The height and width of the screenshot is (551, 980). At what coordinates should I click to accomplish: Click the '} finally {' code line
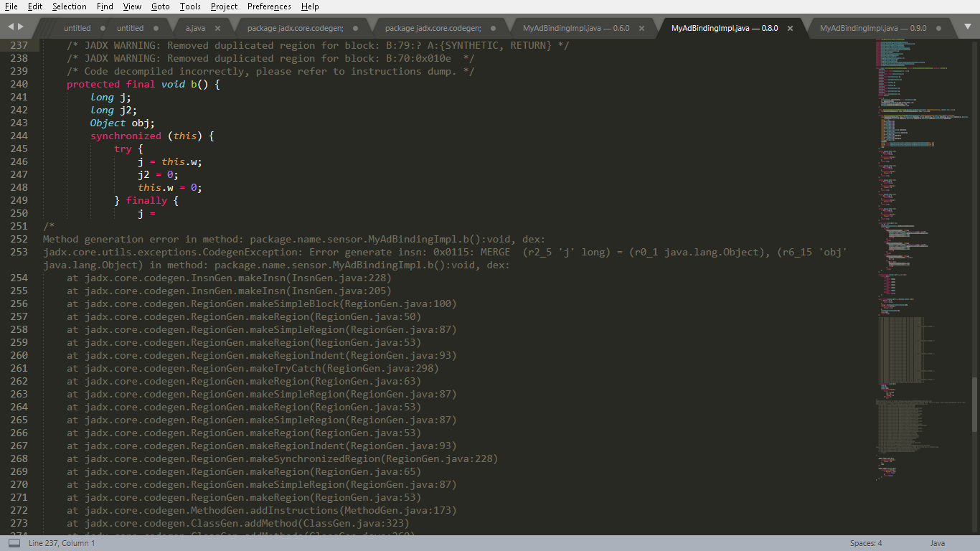[146, 200]
